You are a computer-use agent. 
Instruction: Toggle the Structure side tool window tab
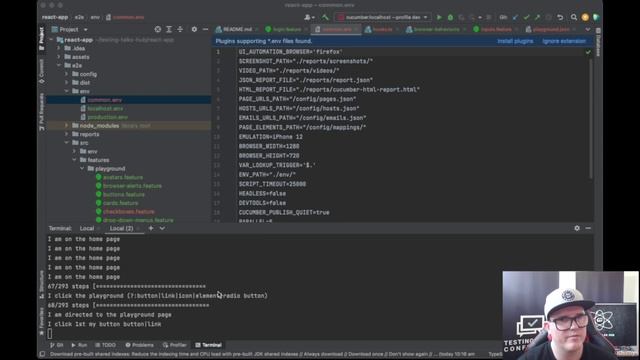click(42, 284)
